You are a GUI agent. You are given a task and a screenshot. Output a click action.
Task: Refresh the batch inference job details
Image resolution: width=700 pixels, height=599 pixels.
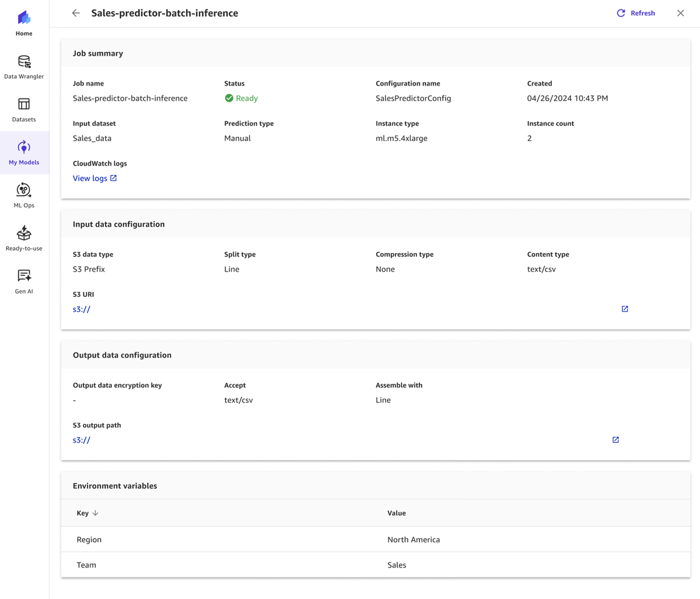(x=635, y=12)
